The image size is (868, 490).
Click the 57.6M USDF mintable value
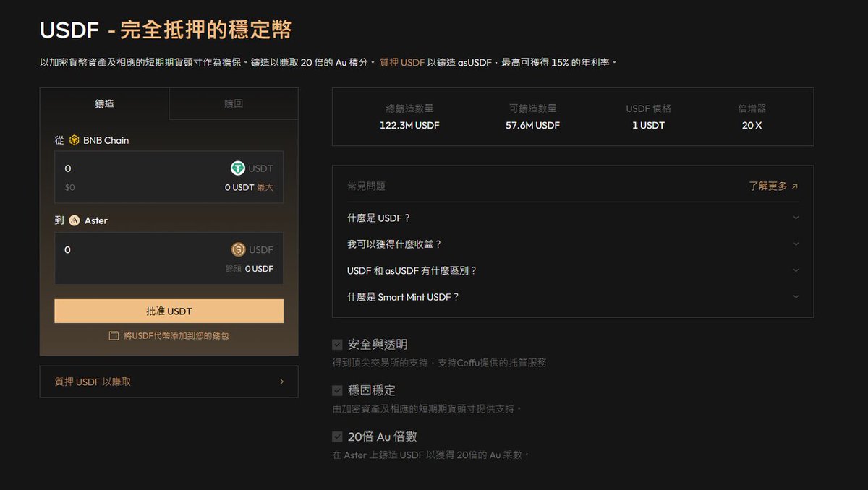pyautogui.click(x=532, y=125)
